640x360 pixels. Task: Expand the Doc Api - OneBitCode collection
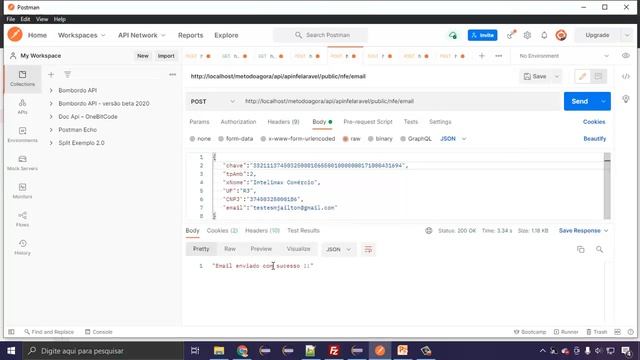(x=51, y=116)
